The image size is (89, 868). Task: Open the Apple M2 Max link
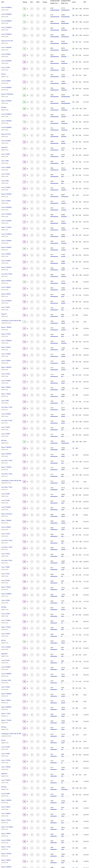[4, 607]
